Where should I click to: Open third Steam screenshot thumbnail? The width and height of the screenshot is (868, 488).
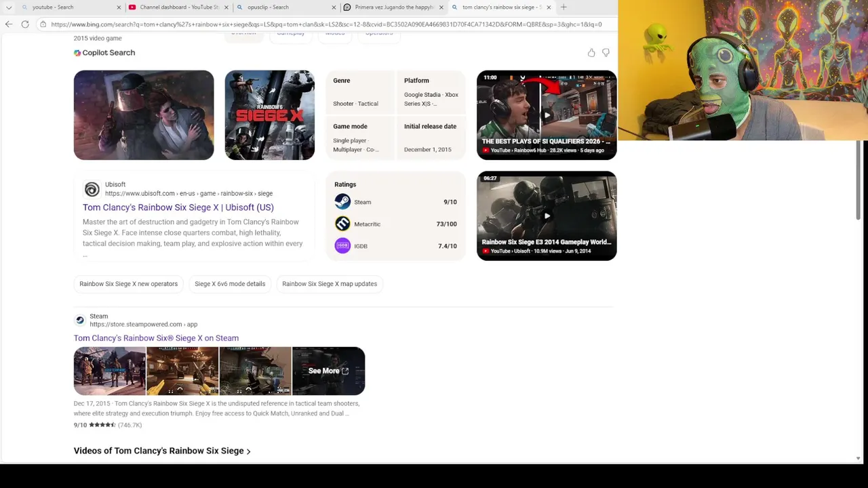point(256,371)
